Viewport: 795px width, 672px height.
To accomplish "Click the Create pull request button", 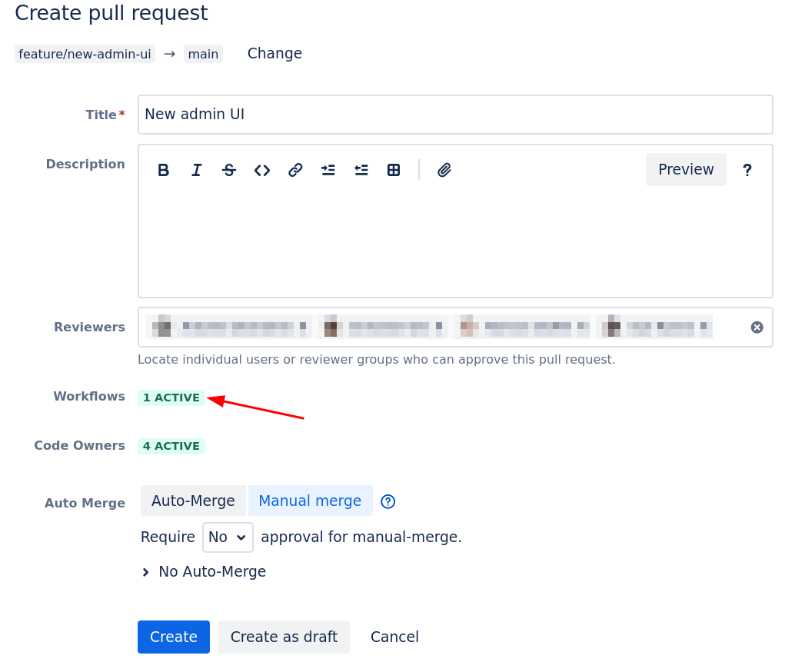I will tap(174, 637).
